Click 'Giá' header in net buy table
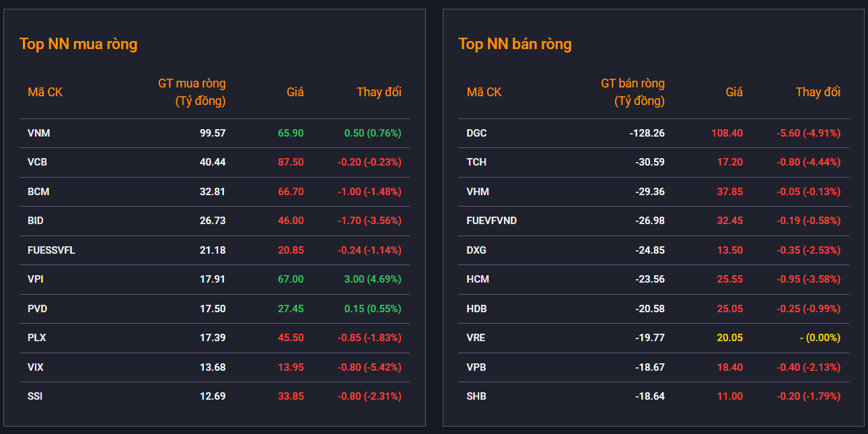This screenshot has height=434, width=868. coord(295,92)
